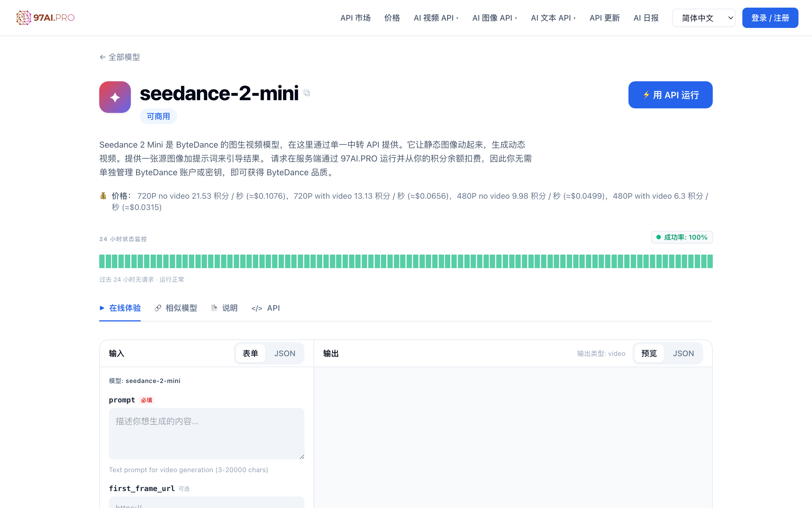812x508 pixels.
Task: Click the 可商用 badge
Action: coord(158,116)
